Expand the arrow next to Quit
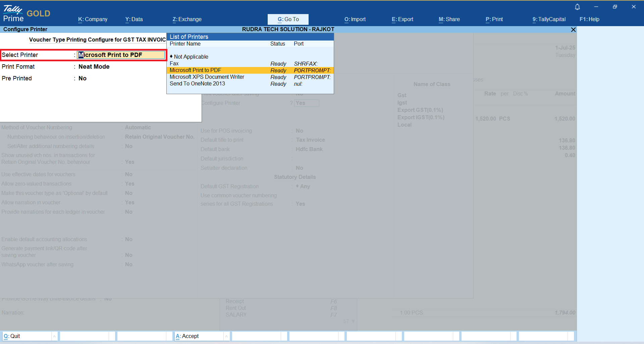644x344 pixels. pos(54,336)
